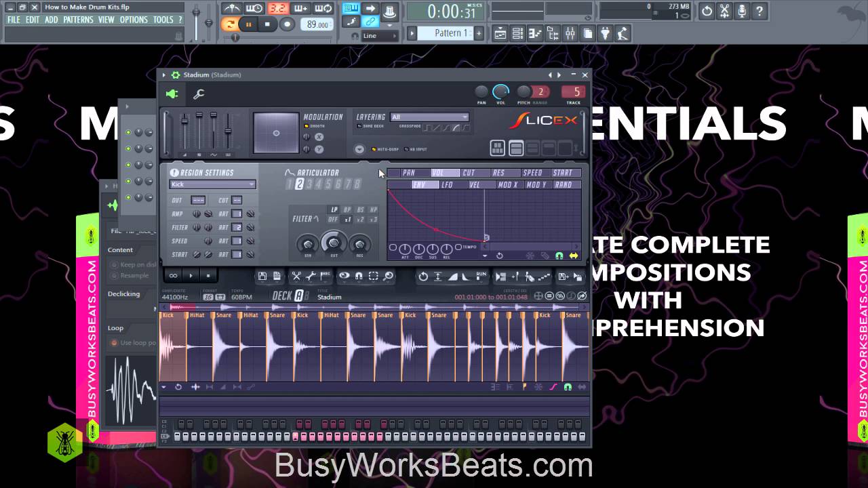Click the document icon next to save in Slicex

click(277, 276)
